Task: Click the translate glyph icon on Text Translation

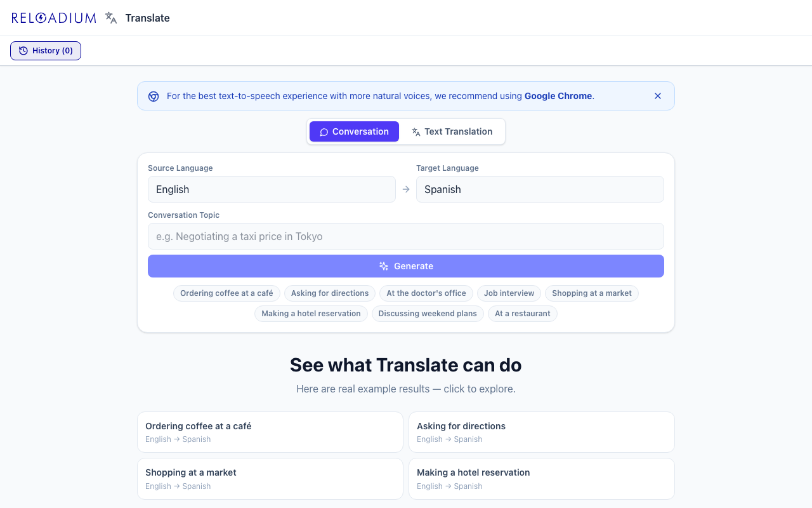Action: tap(416, 131)
